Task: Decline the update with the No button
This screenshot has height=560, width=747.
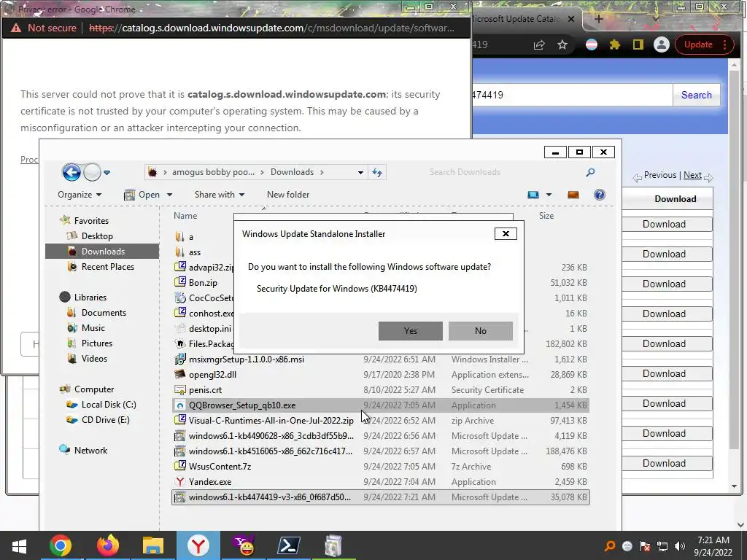Action: [x=480, y=331]
